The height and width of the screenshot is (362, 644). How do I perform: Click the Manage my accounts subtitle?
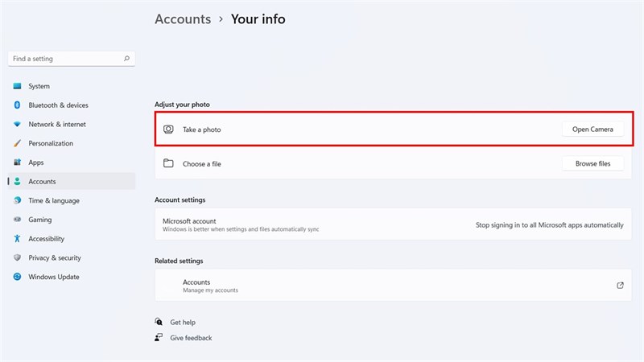(210, 290)
